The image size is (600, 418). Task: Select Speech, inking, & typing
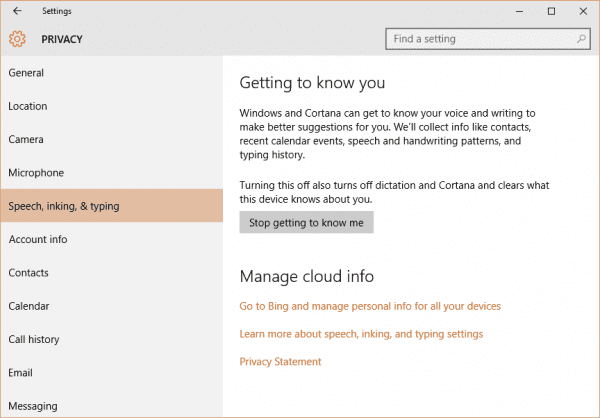pyautogui.click(x=112, y=206)
